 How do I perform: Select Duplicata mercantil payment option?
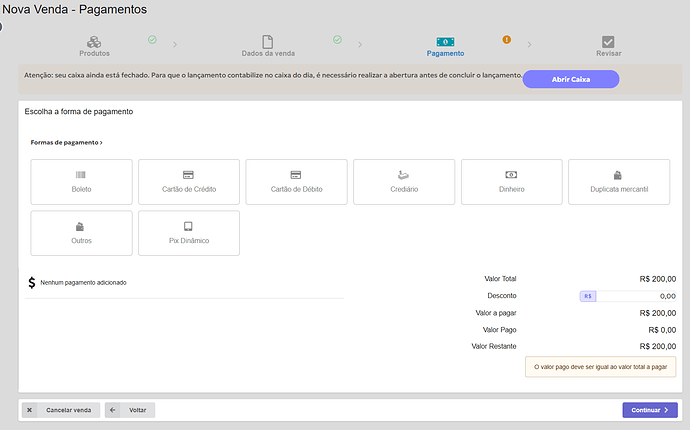pos(618,181)
